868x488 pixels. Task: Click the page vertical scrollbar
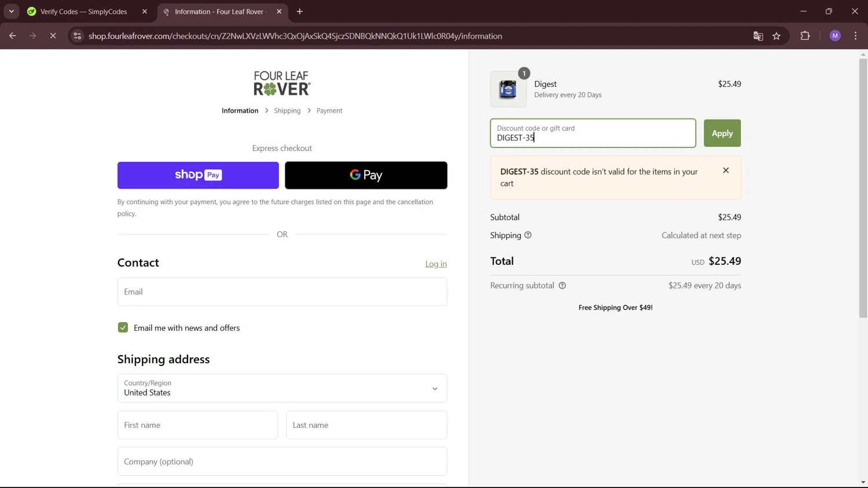[x=863, y=188]
